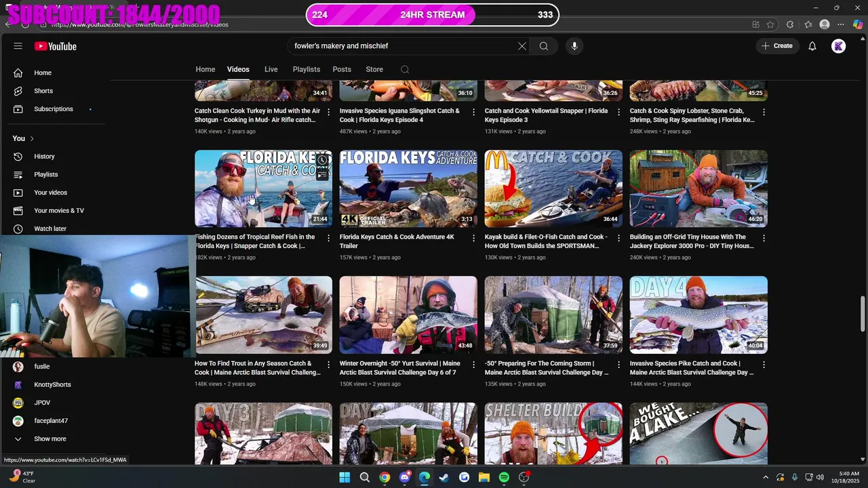Switch to the channel Home tab
This screenshot has width=868, height=488.
click(x=205, y=69)
